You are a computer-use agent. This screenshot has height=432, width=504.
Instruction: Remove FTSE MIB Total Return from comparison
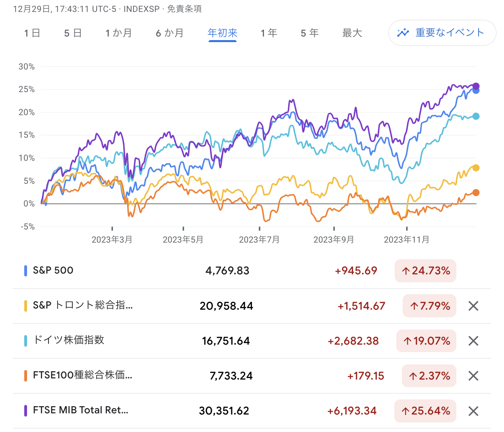click(473, 411)
